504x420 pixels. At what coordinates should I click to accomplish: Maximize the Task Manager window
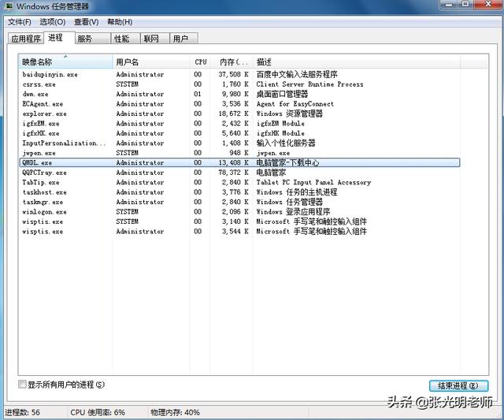tap(465, 5)
